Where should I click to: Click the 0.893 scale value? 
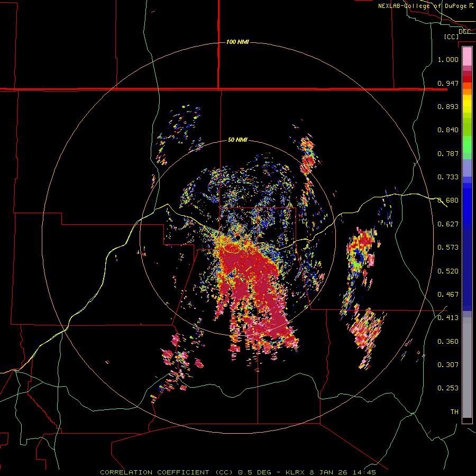click(448, 106)
